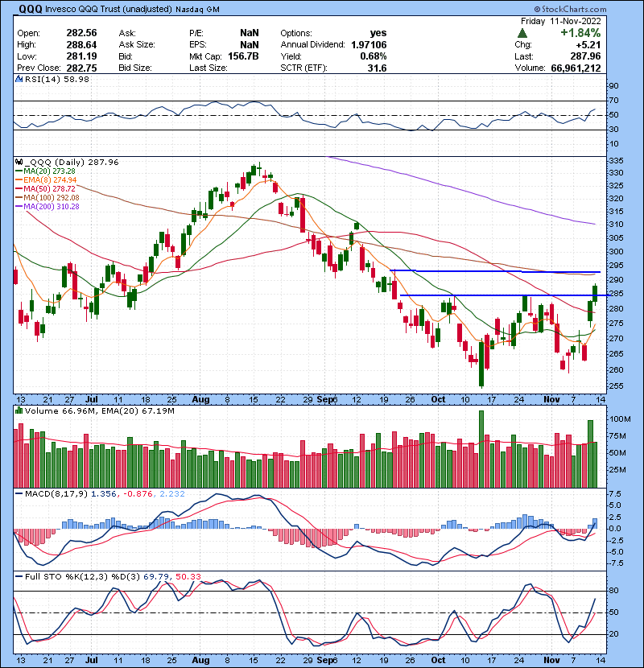
Task: Click the upper blue resistance line near 293
Action: (495, 271)
